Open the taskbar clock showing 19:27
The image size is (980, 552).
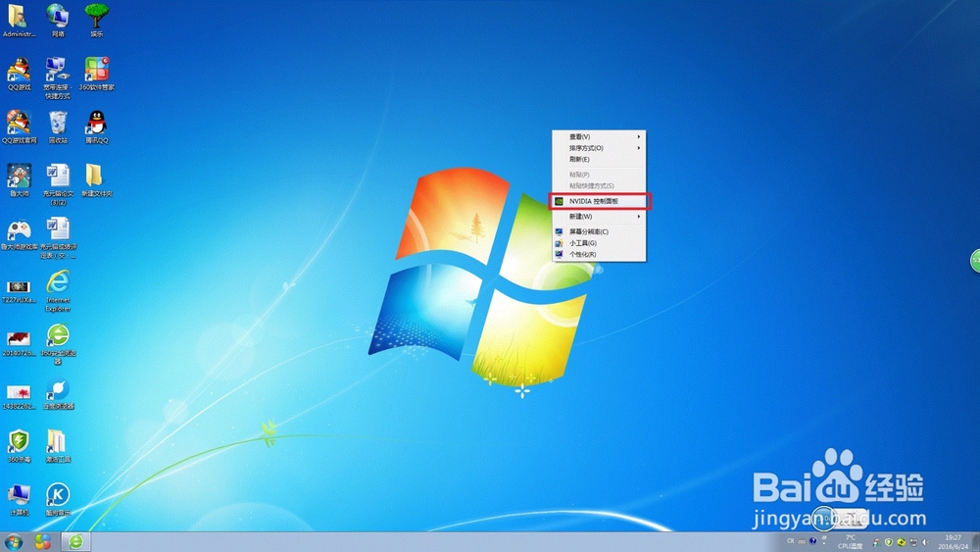coord(954,542)
